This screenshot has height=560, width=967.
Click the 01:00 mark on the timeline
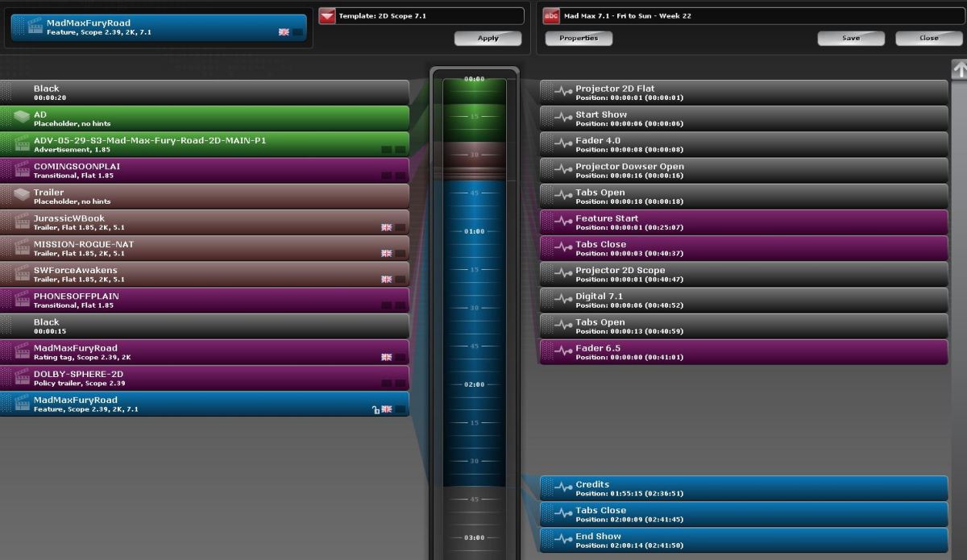point(474,231)
